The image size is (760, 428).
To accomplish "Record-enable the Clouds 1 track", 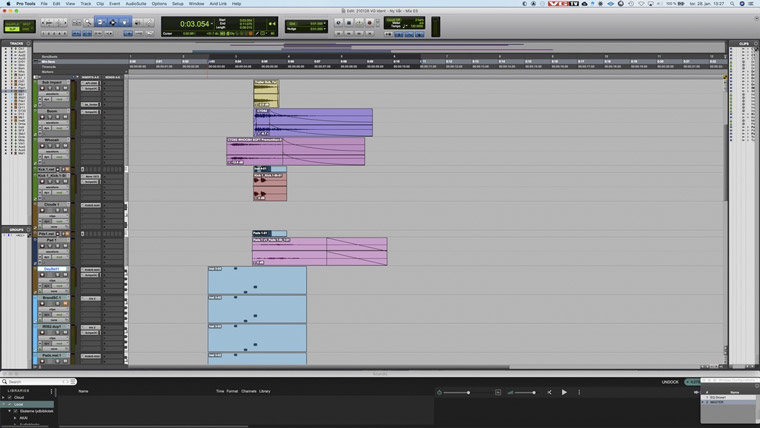I will [x=42, y=210].
